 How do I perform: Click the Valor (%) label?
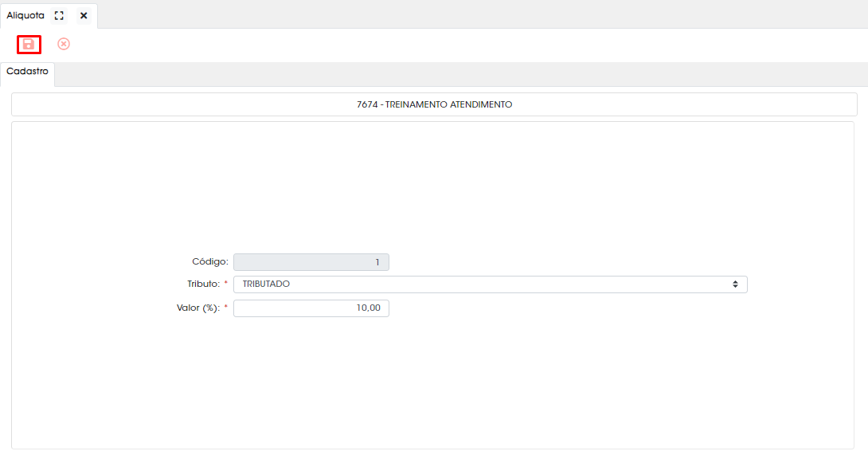tap(198, 308)
